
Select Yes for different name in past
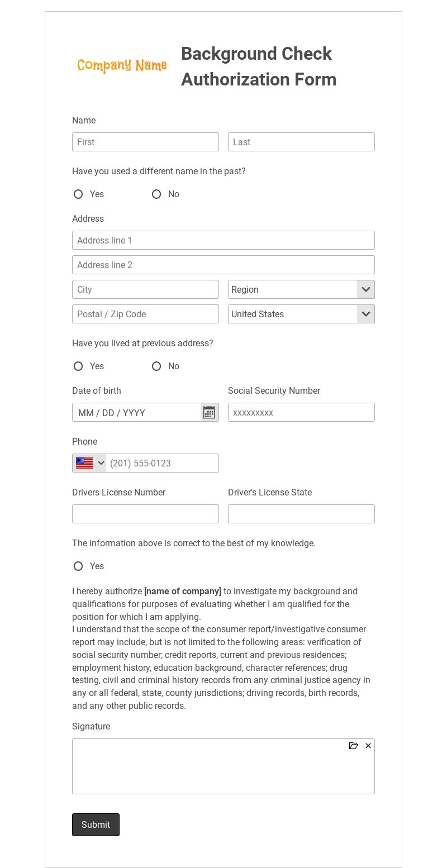coord(78,194)
